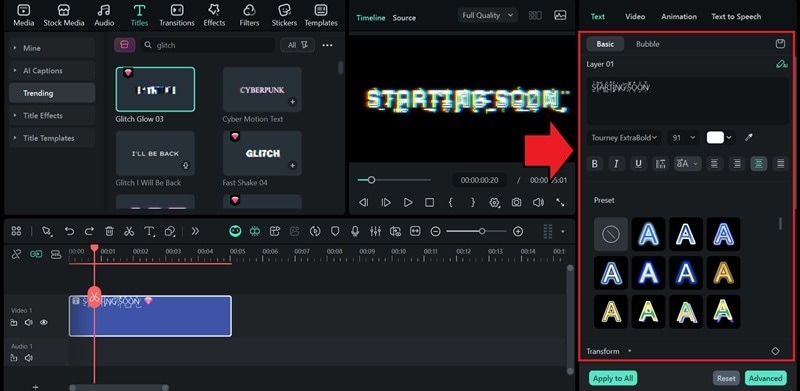Click the Reset button
This screenshot has height=391, width=800.
pyautogui.click(x=726, y=378)
